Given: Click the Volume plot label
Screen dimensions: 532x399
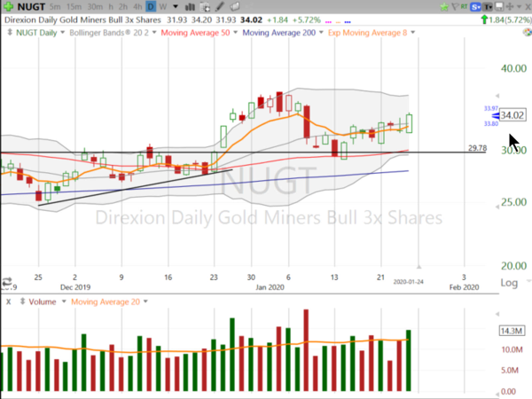Looking at the screenshot, I should (x=43, y=301).
